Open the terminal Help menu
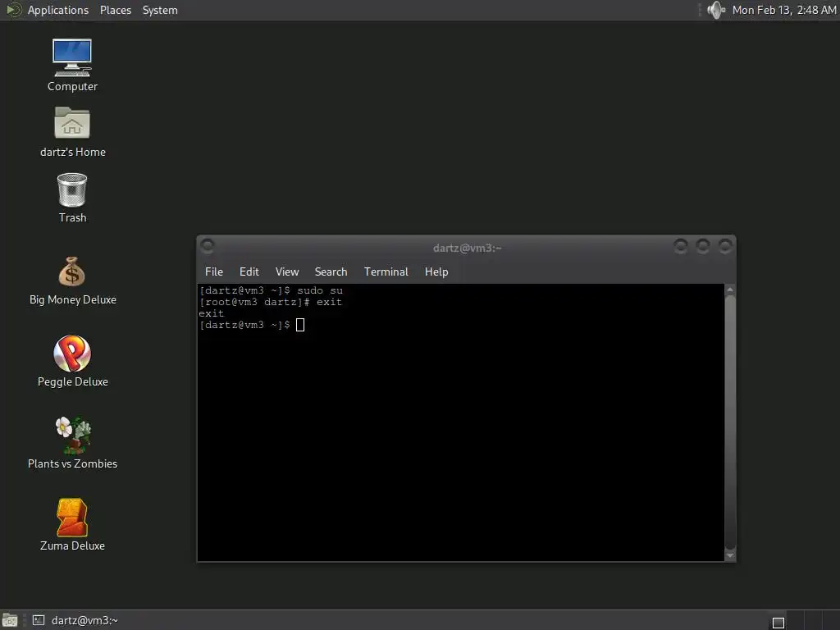Image resolution: width=840 pixels, height=630 pixels. coord(436,272)
